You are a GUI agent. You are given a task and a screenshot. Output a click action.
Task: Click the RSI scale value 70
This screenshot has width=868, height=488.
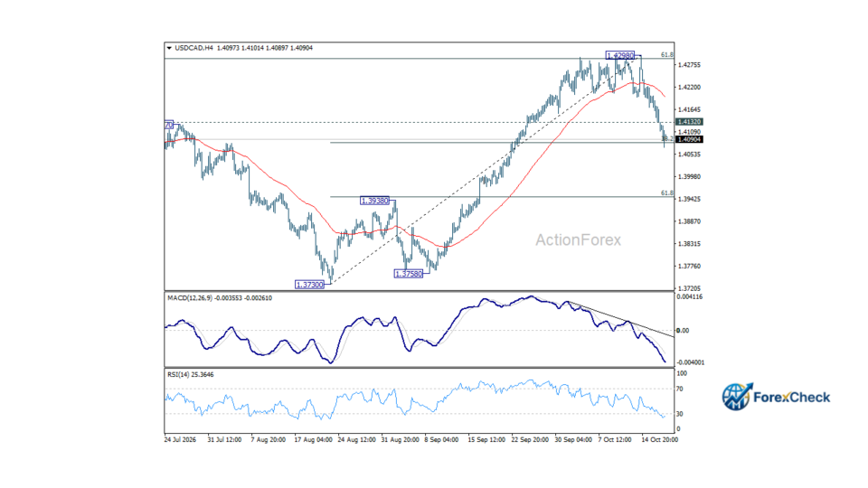pyautogui.click(x=680, y=389)
